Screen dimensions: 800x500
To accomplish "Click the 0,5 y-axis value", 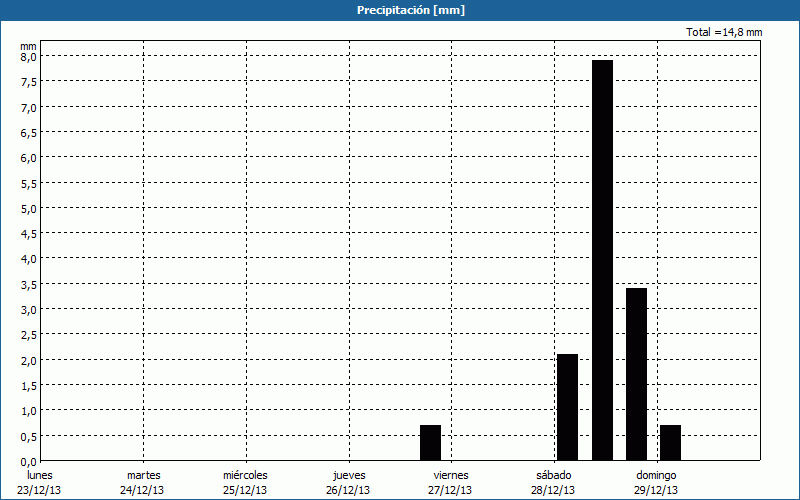I will point(29,437).
